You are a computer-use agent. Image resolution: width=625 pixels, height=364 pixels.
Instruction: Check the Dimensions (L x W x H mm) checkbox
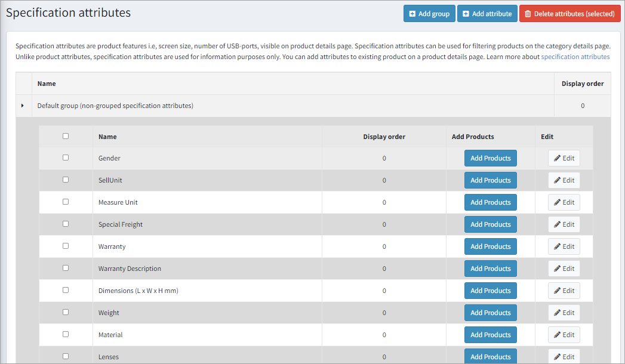coord(66,290)
